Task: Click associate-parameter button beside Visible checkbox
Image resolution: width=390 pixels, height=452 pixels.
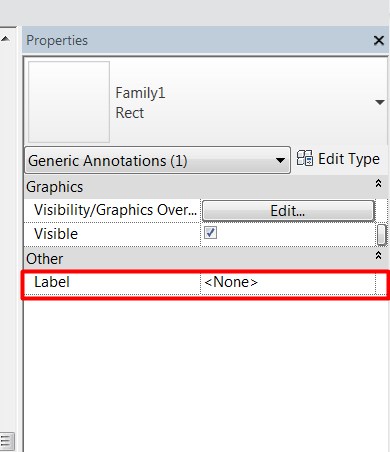Action: (x=382, y=234)
